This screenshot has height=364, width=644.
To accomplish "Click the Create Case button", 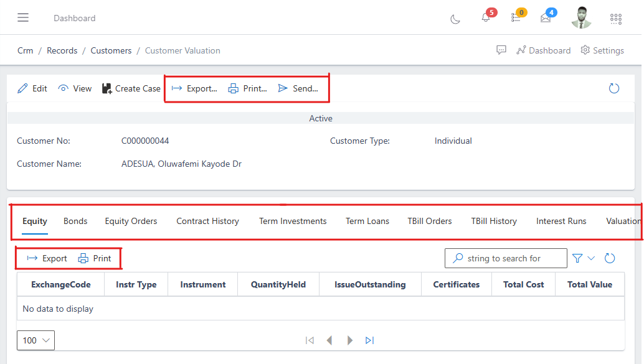I will click(131, 88).
